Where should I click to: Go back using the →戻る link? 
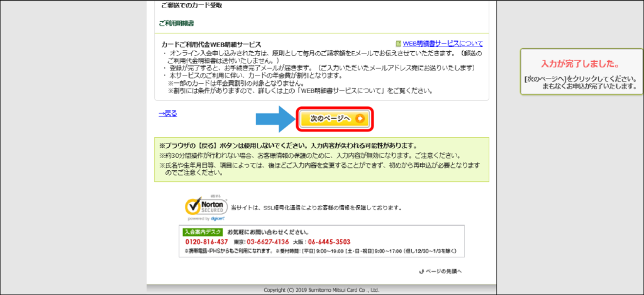167,114
